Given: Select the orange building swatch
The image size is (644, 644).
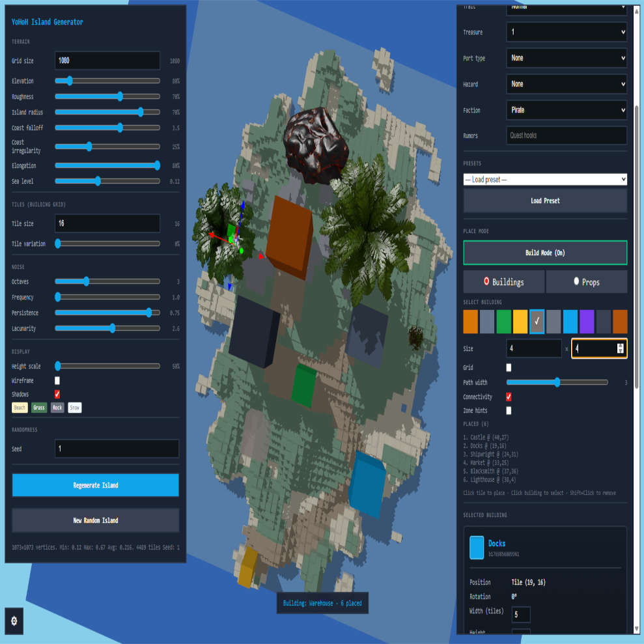Looking at the screenshot, I should click(x=470, y=321).
